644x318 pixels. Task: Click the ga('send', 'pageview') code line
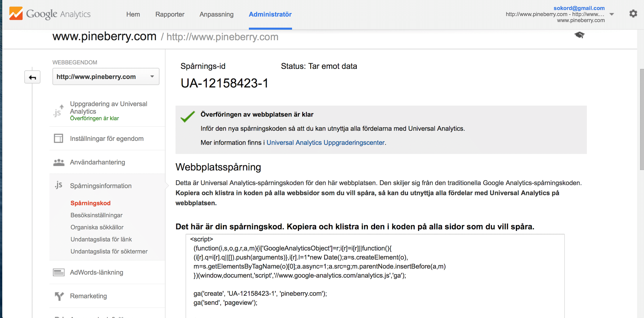(x=225, y=303)
